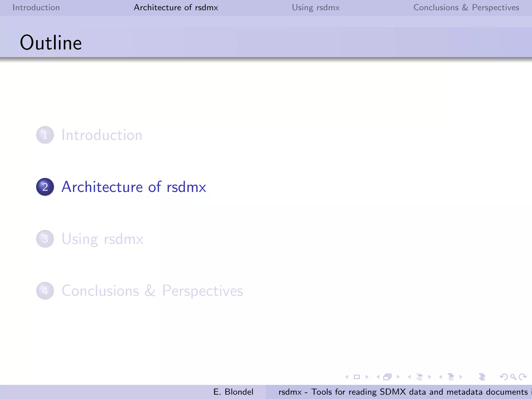The width and height of the screenshot is (532, 399).
Task: Click the rsdmx presentation title in footer
Action: [x=405, y=392]
